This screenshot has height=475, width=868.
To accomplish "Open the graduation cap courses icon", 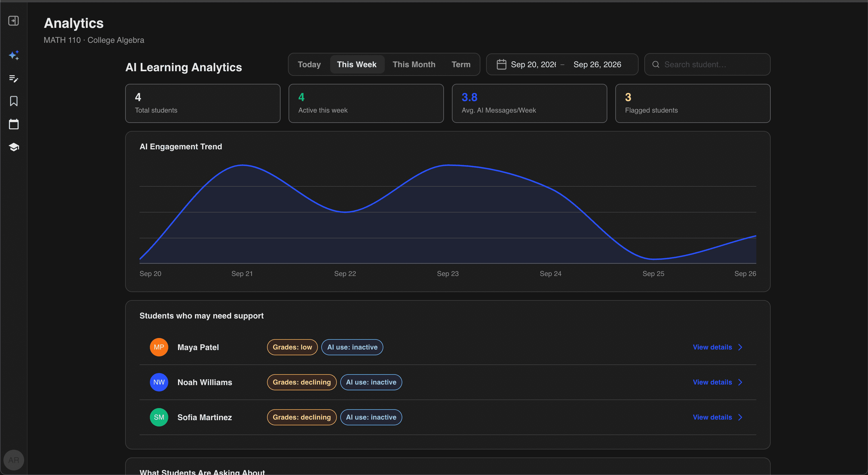I will [x=14, y=147].
